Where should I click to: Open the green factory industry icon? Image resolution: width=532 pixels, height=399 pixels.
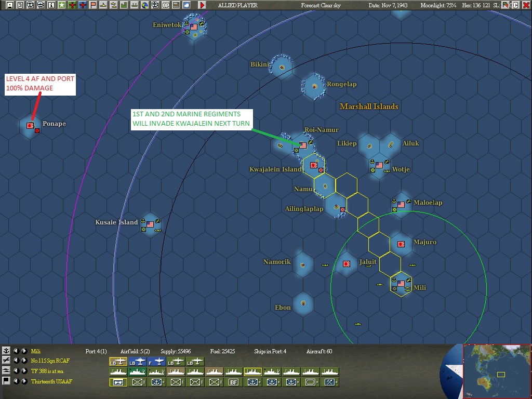click(124, 5)
